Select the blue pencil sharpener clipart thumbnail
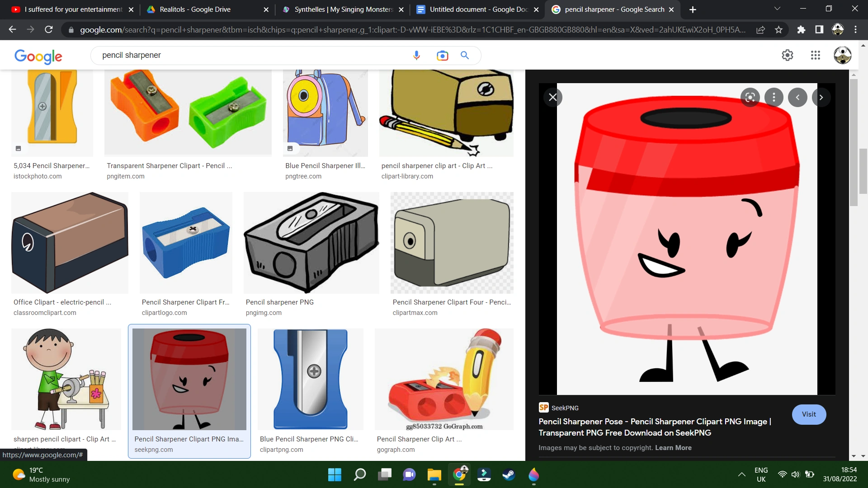Viewport: 868px width, 488px height. 310,379
